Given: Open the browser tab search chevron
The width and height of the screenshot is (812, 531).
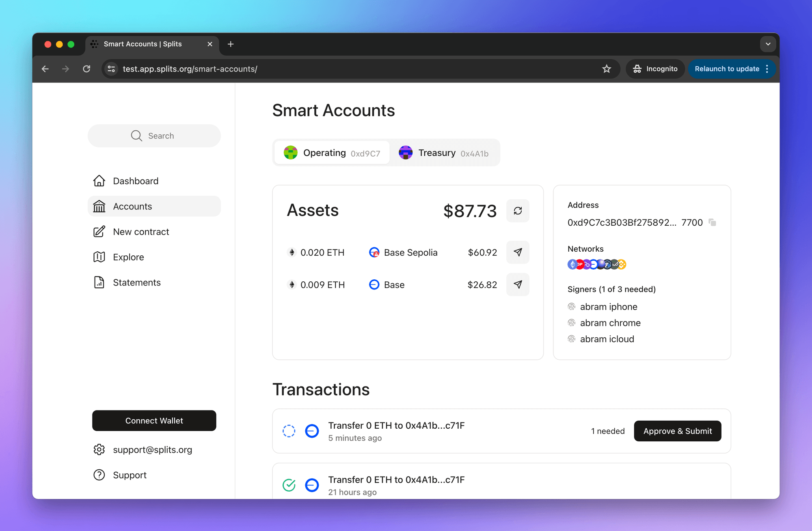Looking at the screenshot, I should [768, 44].
